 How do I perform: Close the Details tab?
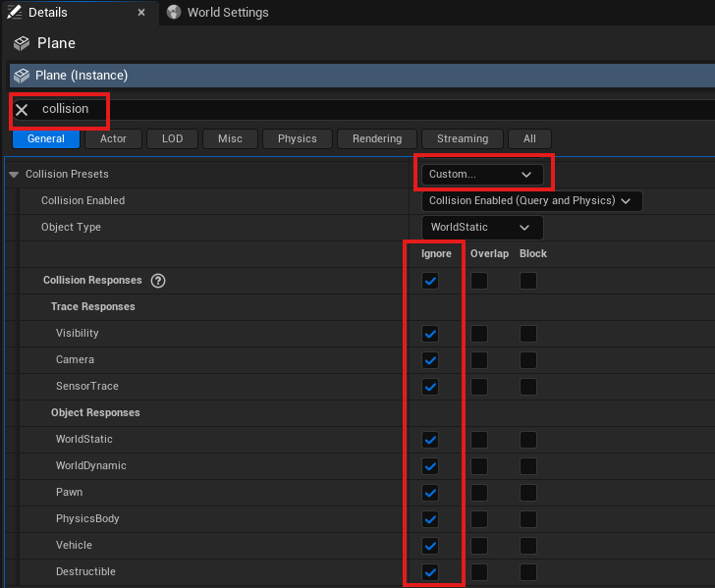click(x=141, y=13)
